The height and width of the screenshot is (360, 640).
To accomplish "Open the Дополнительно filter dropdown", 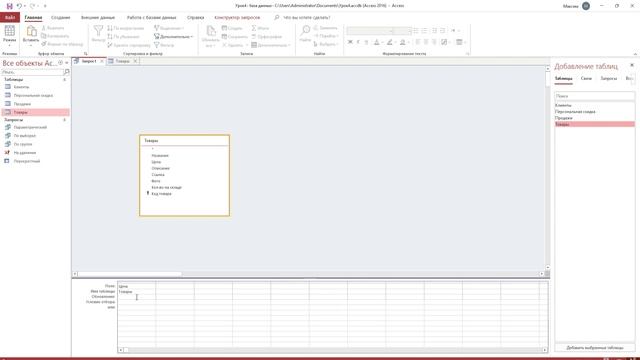I will [x=173, y=37].
